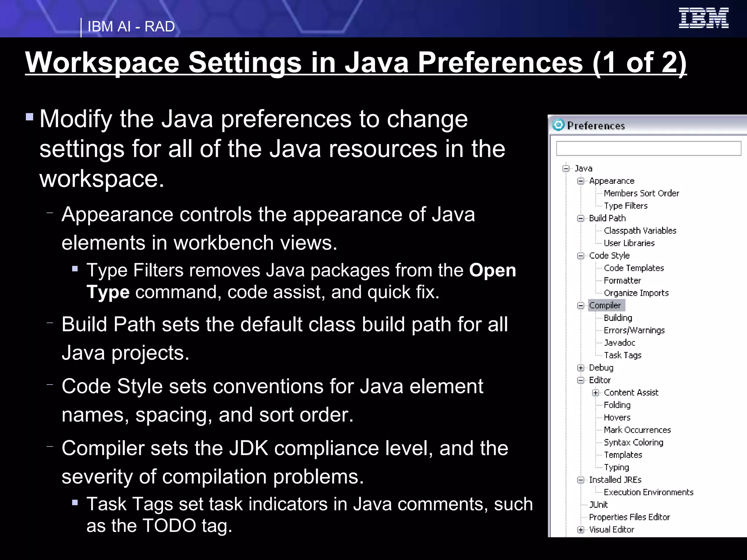Screen dimensions: 747x560
Task: Select the JUnit preference page
Action: (598, 505)
